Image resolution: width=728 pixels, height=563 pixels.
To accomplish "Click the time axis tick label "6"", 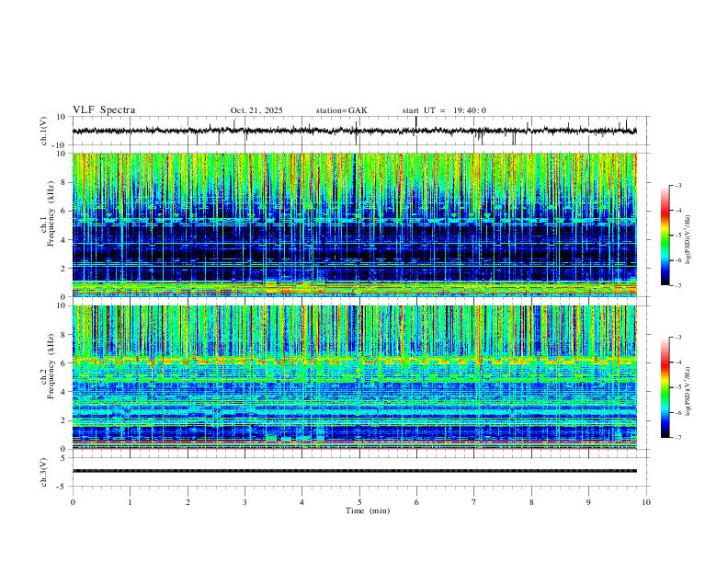I will pos(416,502).
